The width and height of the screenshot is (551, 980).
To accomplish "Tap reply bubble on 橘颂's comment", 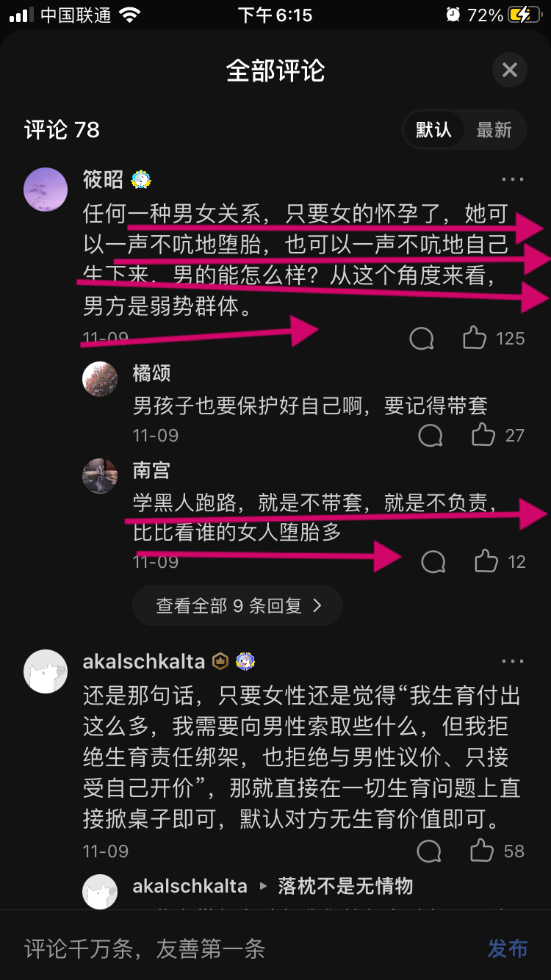I will [431, 436].
